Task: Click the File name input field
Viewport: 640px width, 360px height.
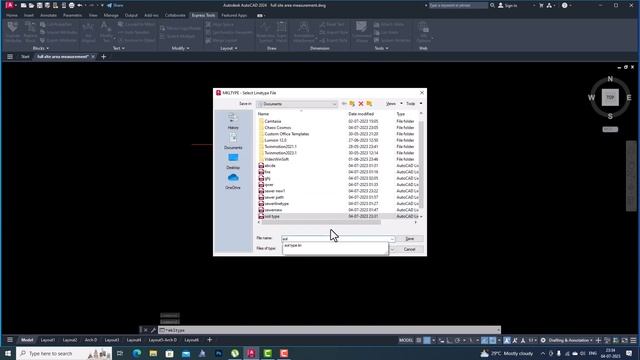Action: [336, 239]
